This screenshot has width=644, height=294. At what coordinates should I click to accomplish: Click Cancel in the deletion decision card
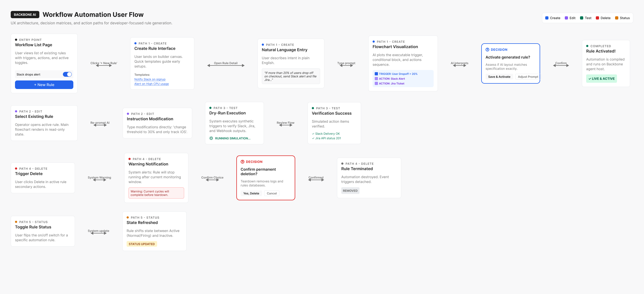click(x=272, y=193)
